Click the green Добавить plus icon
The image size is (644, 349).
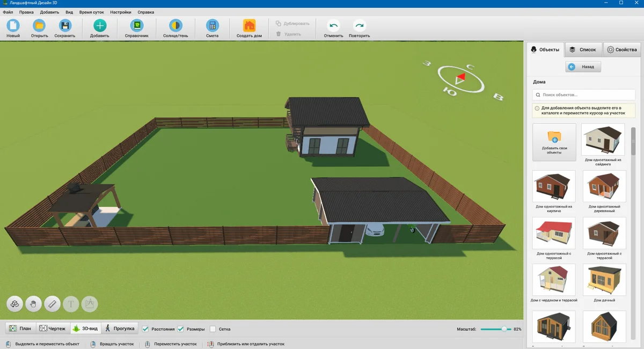[100, 25]
